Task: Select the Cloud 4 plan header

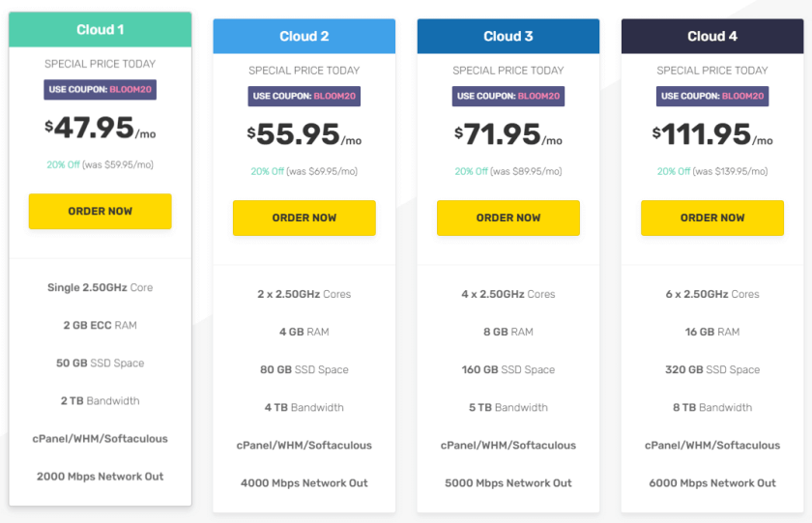Action: [x=712, y=36]
